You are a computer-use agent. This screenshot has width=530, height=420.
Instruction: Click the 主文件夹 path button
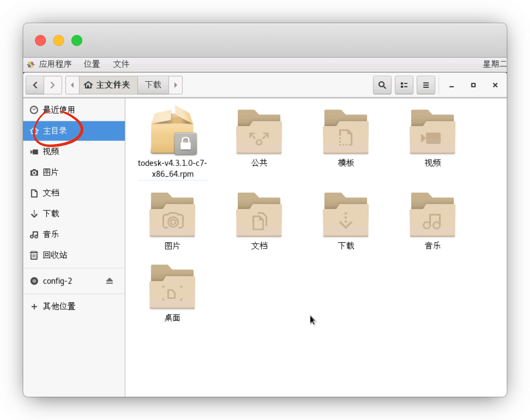click(x=108, y=85)
